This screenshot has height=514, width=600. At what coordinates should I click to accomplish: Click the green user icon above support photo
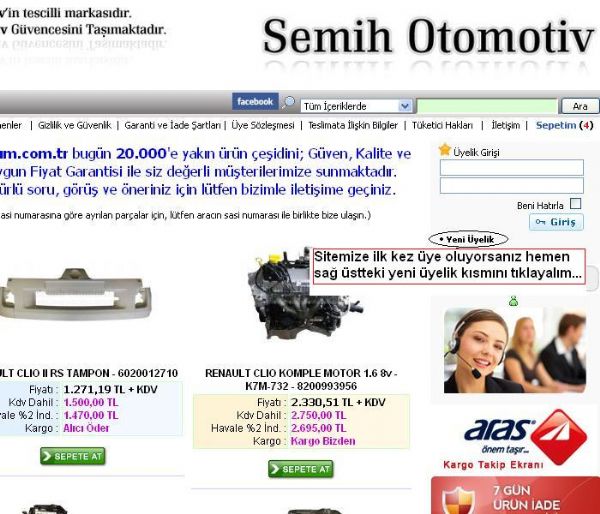pos(514,301)
